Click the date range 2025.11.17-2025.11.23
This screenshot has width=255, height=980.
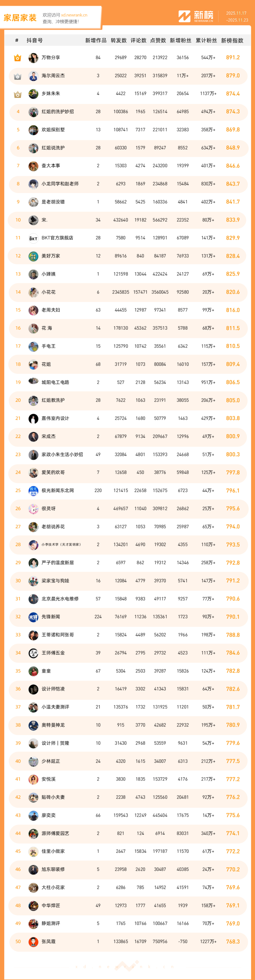pyautogui.click(x=237, y=17)
